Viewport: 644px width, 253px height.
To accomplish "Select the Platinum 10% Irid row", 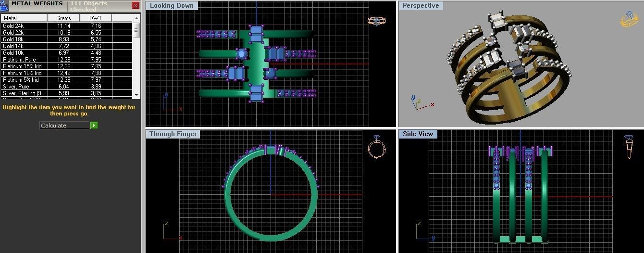I will click(x=67, y=73).
